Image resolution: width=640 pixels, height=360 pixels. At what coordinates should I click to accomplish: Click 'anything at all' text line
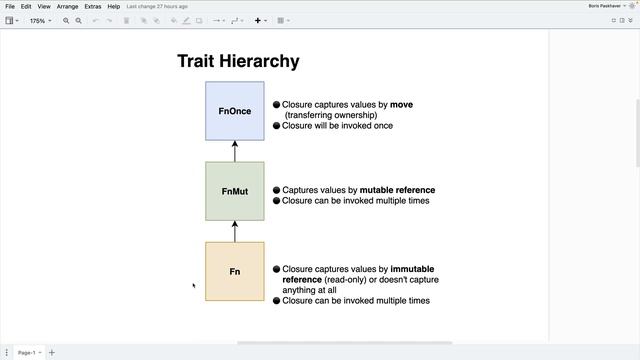point(309,290)
